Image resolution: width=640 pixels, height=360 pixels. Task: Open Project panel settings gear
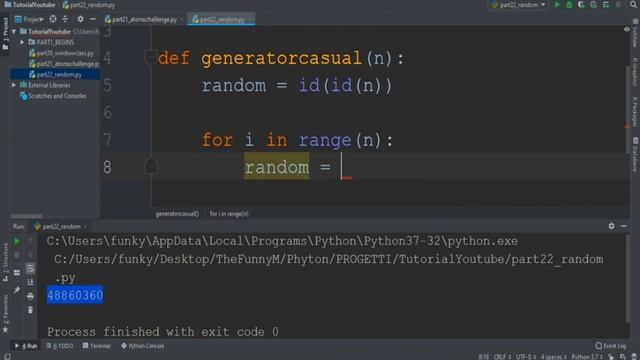pyautogui.click(x=80, y=19)
